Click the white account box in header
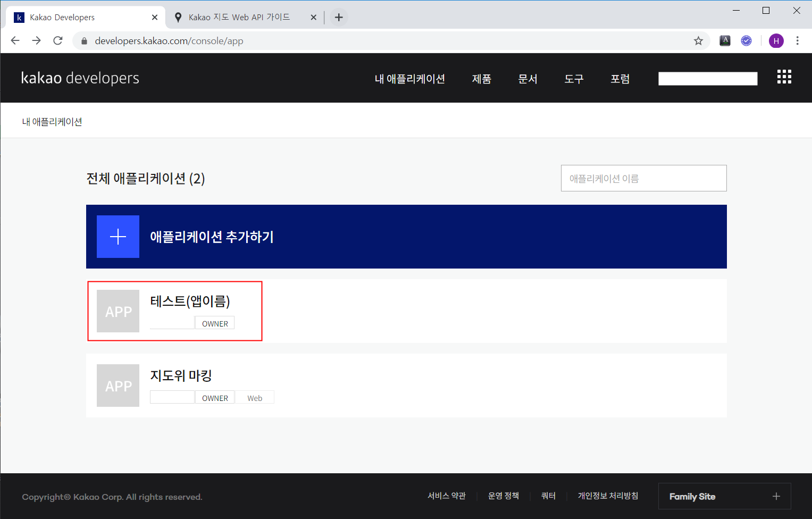This screenshot has height=519, width=812. click(x=708, y=79)
